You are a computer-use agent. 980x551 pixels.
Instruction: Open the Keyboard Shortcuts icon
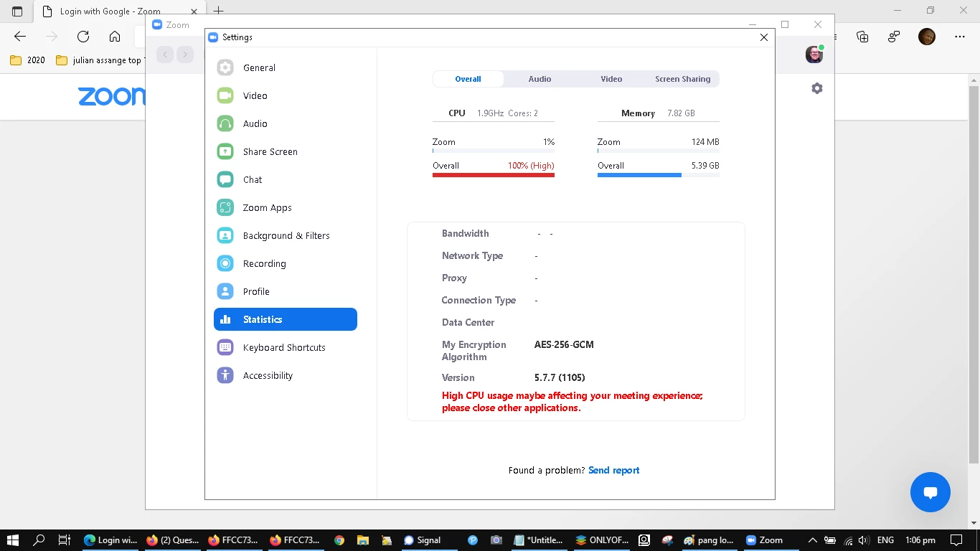(225, 347)
